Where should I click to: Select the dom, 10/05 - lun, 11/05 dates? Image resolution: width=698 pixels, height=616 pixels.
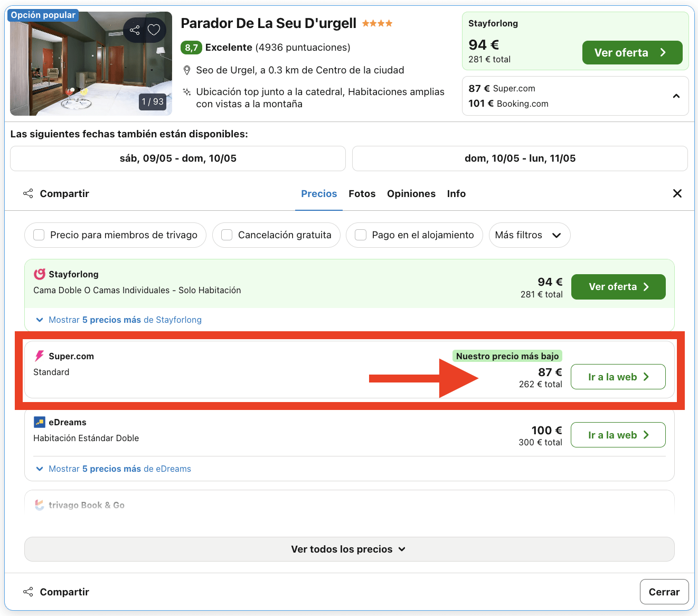(x=520, y=158)
